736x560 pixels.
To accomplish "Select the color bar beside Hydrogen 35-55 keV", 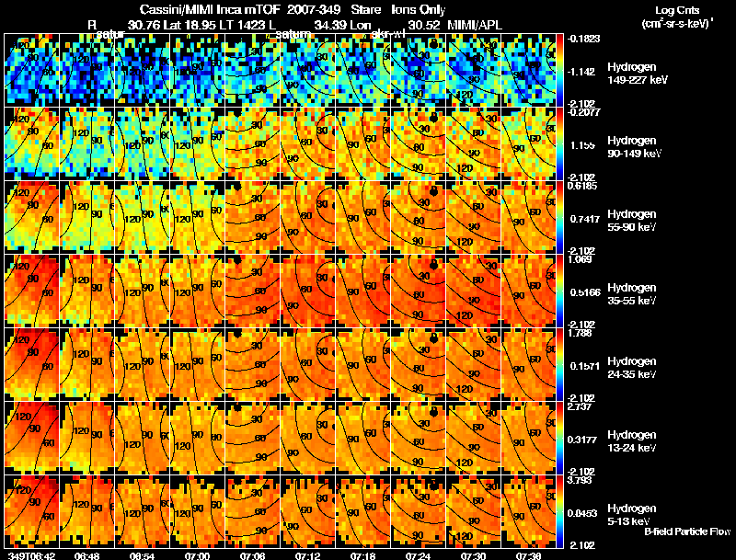I will (x=559, y=291).
